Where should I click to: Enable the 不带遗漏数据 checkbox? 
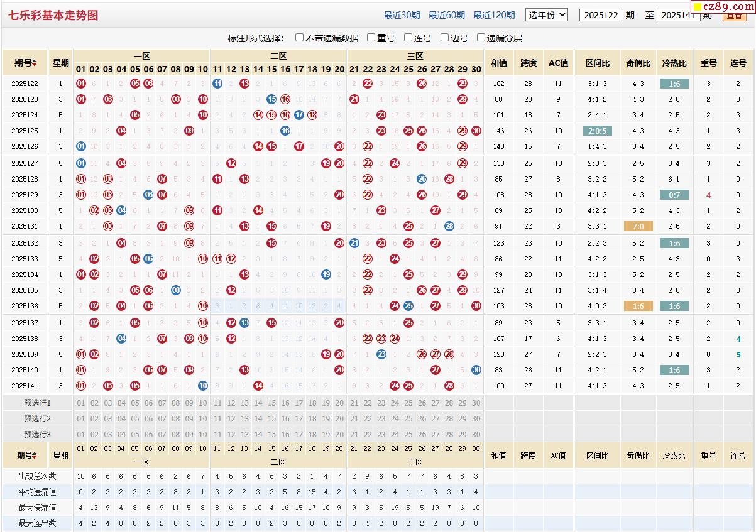300,38
